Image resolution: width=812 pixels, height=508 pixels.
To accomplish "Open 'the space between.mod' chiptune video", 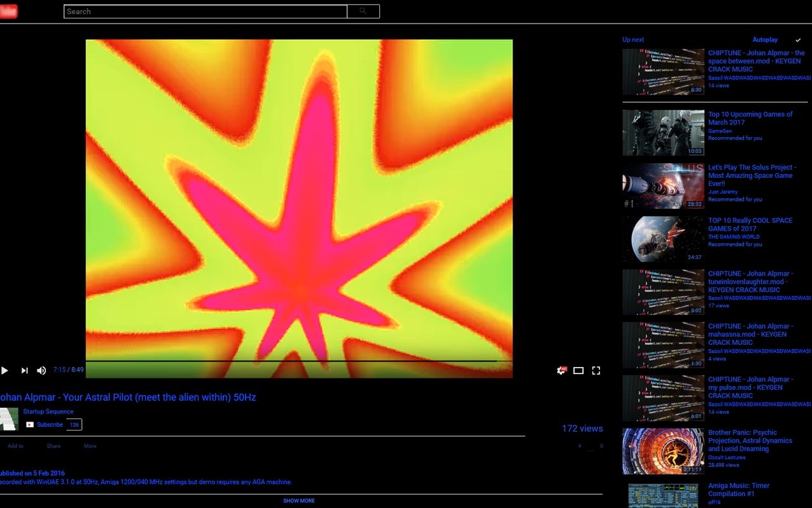I will pos(756,61).
